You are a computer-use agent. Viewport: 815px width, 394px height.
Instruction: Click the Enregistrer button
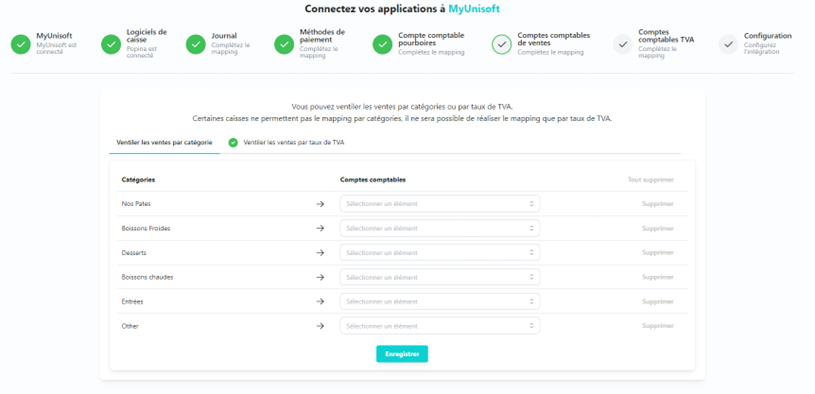(x=402, y=354)
